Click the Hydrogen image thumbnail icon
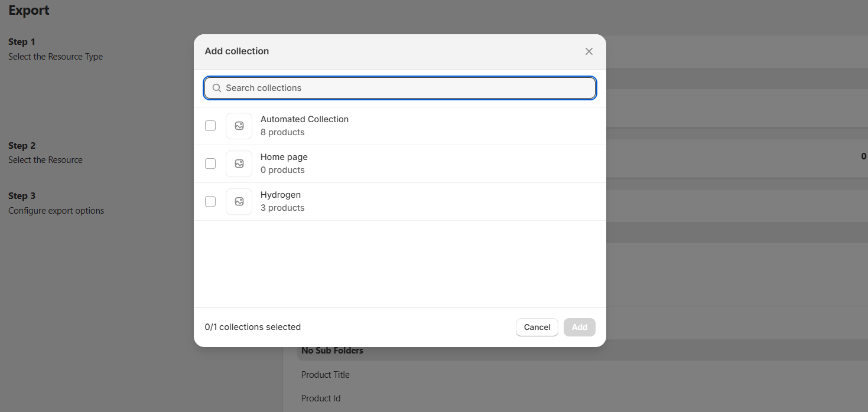 pos(239,201)
